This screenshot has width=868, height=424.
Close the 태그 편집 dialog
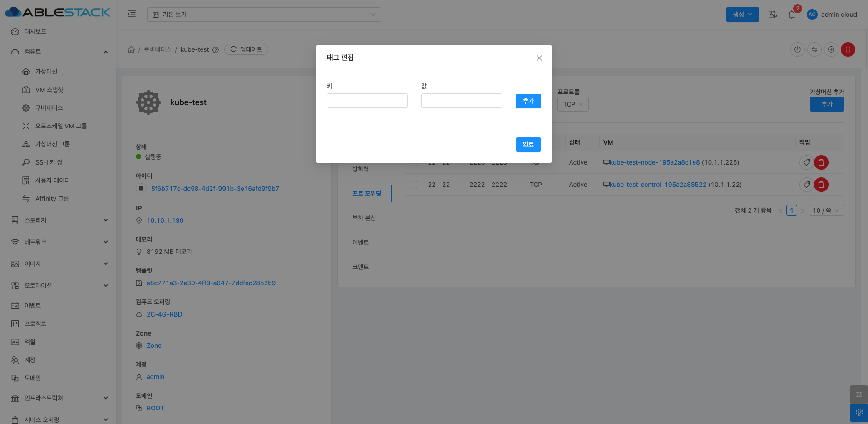[539, 58]
